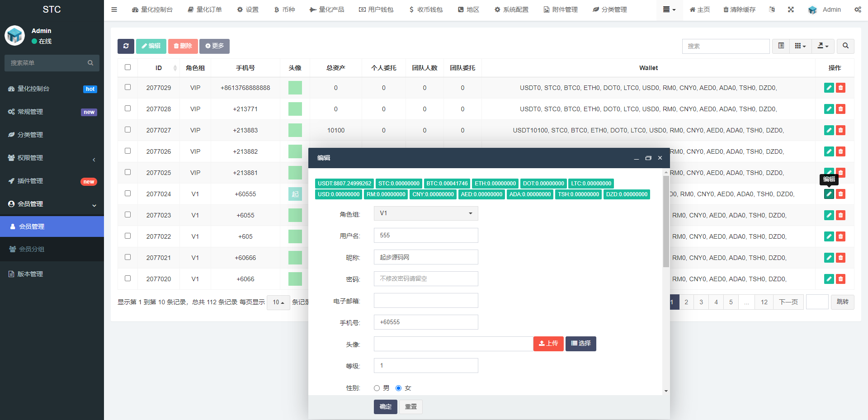Toggle the hamburger sidebar menu icon
The height and width of the screenshot is (420, 868).
(114, 9)
